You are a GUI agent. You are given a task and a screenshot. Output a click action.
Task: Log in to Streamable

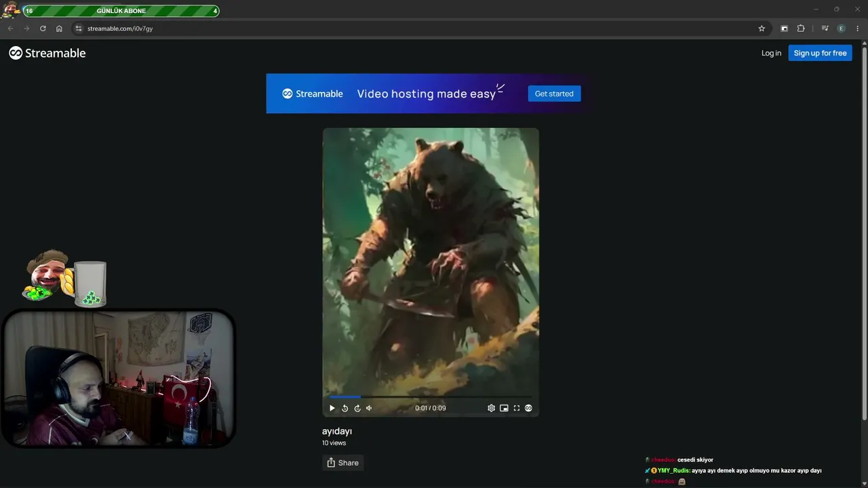pyautogui.click(x=771, y=53)
